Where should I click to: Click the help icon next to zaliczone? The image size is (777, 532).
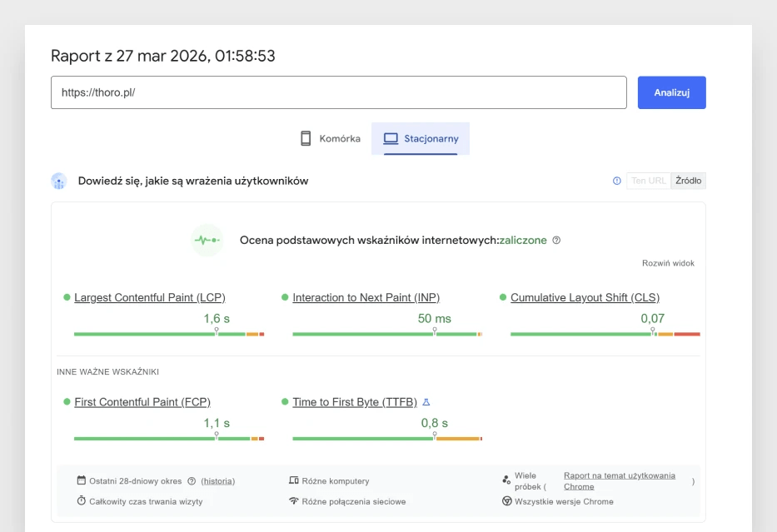556,240
